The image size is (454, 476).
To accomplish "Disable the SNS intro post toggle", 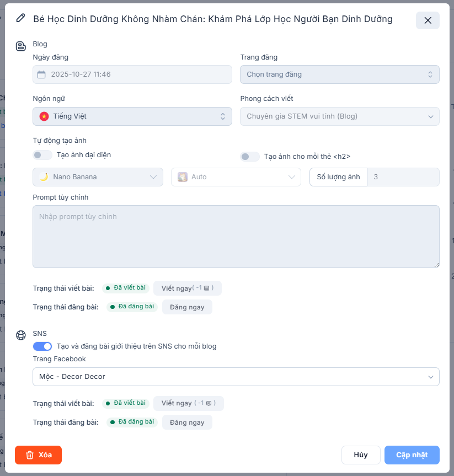I will (42, 346).
